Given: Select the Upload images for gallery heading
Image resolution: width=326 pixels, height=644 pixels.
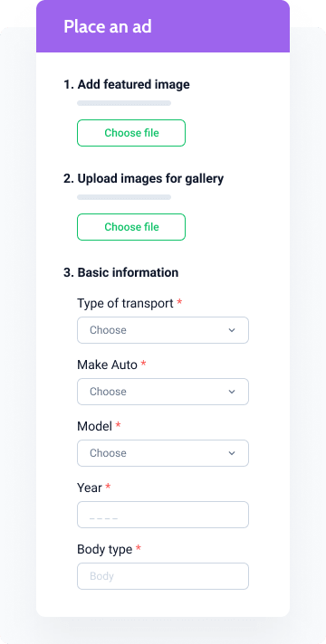Looking at the screenshot, I should pos(143,179).
